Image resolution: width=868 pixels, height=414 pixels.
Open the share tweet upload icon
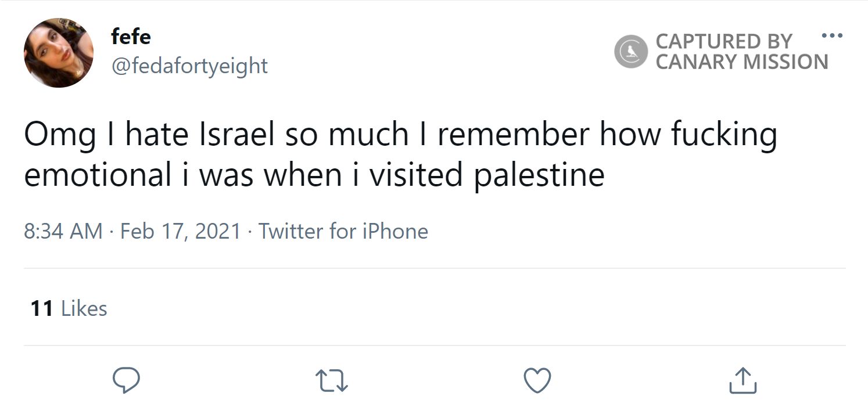743,380
